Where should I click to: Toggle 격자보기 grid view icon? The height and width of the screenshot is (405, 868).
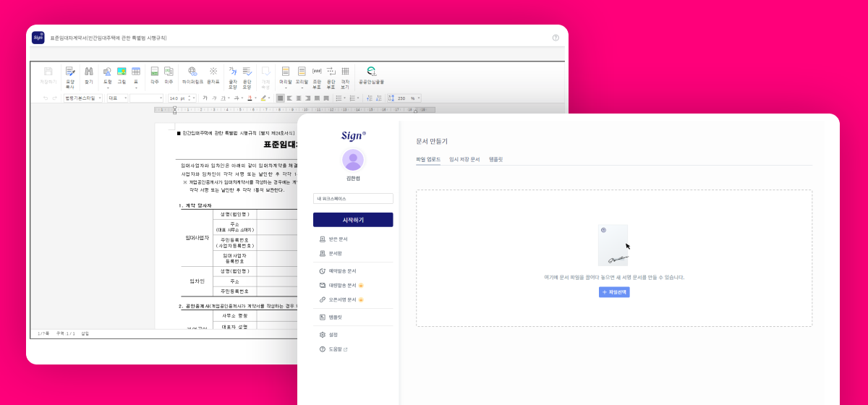pos(345,77)
